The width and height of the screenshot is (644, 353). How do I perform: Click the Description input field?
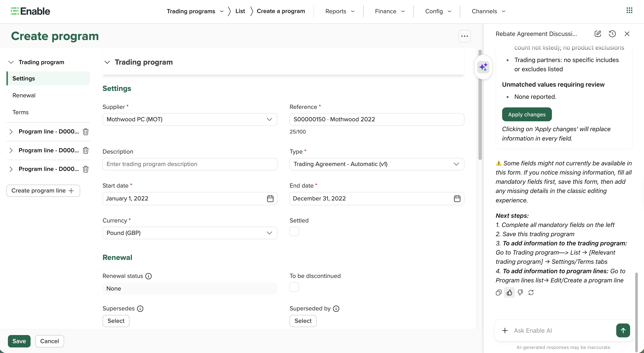click(190, 164)
